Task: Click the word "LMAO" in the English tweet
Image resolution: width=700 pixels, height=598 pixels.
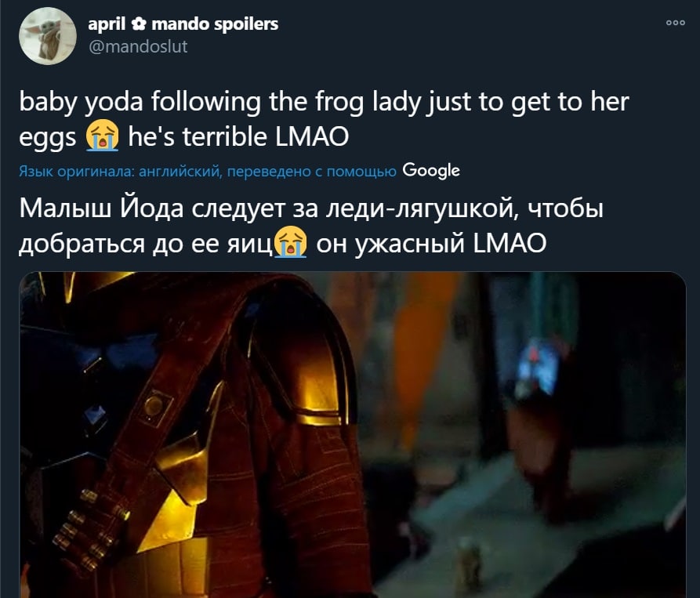Action: (x=312, y=136)
